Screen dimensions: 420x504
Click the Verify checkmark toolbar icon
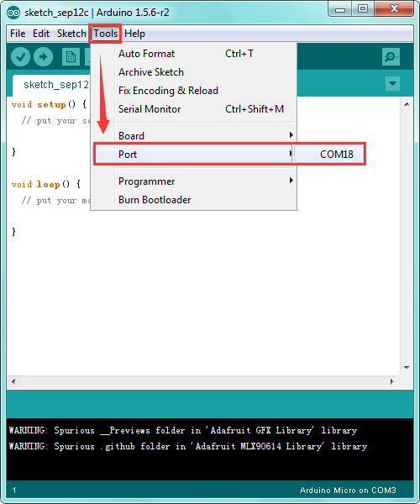20,57
